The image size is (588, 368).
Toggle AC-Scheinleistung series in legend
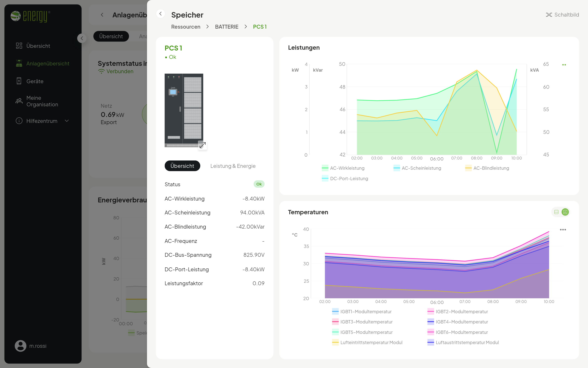[x=417, y=168]
